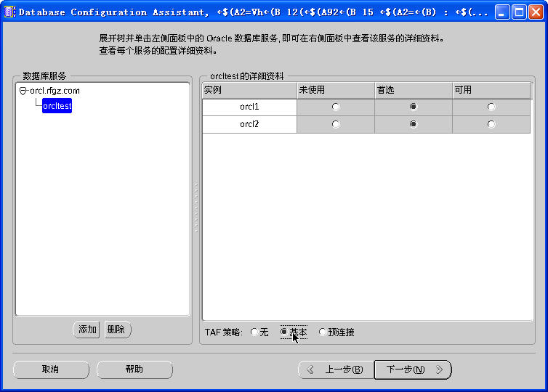Go back with 上一步(B) button
The image size is (548, 392).
[337, 369]
